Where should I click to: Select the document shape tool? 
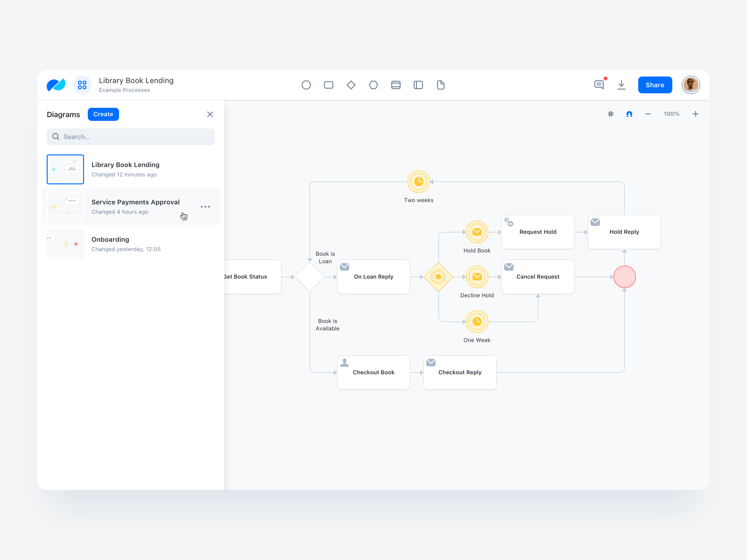[x=440, y=85]
